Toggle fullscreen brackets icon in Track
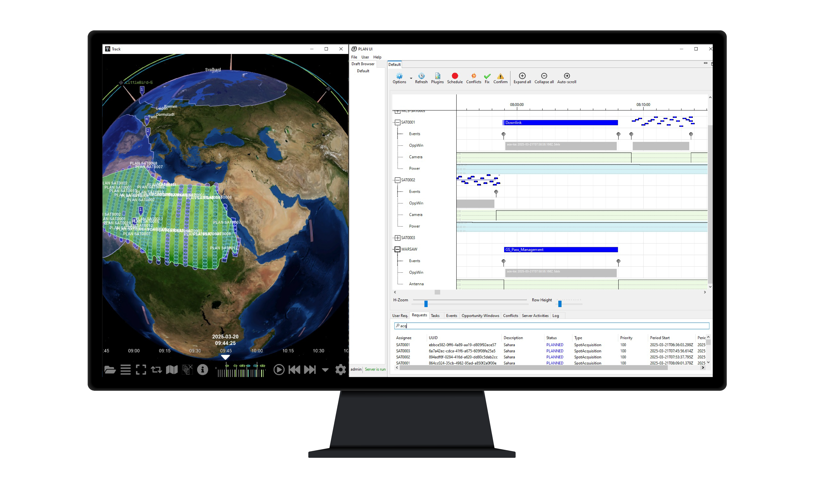This screenshot has width=816, height=504. tap(141, 370)
